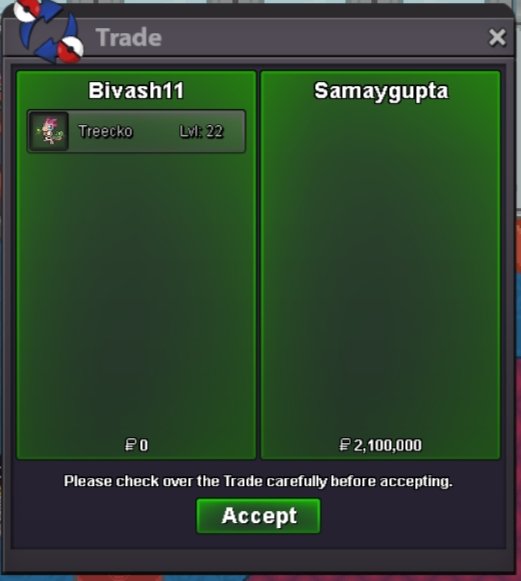This screenshot has width=521, height=581.
Task: Click the Lvl: 22 label
Action: 201,131
